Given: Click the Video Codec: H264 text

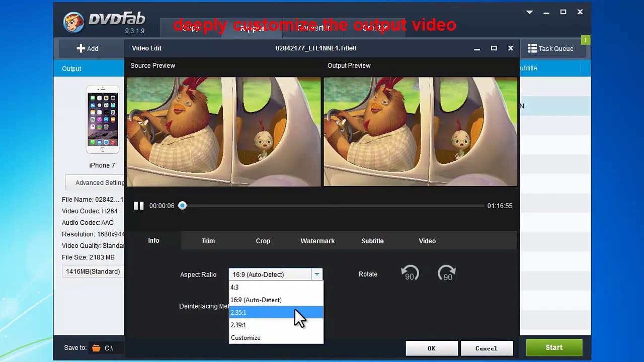Looking at the screenshot, I should (x=90, y=211).
